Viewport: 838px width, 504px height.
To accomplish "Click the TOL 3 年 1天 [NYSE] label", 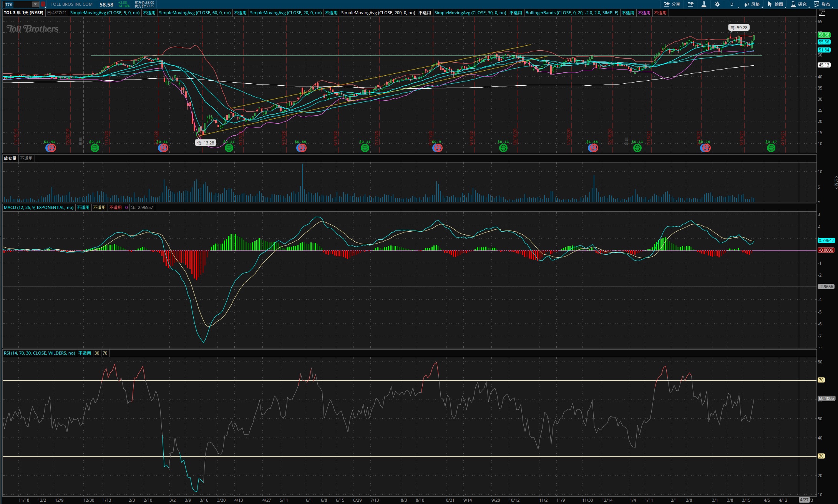I will (23, 13).
